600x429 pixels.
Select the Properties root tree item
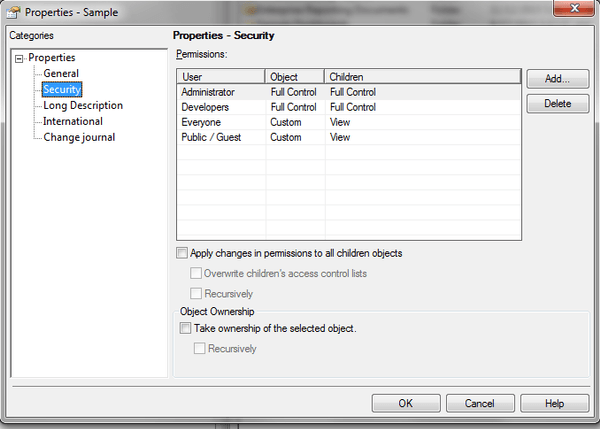(52, 58)
